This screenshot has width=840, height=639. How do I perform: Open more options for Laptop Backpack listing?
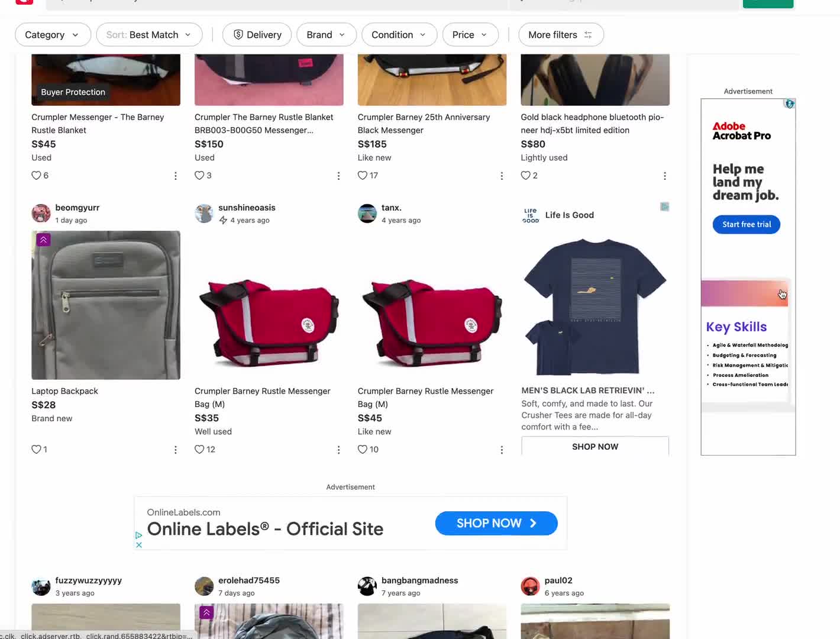(176, 450)
